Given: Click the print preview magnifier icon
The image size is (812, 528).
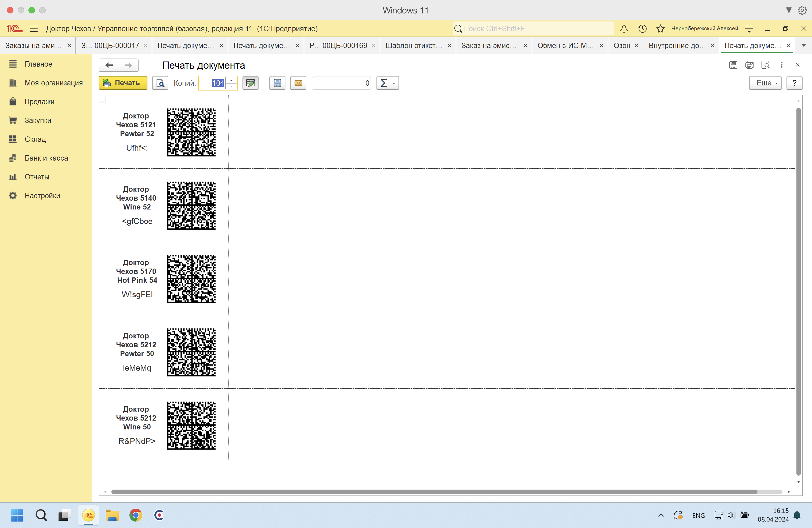Looking at the screenshot, I should click(160, 83).
